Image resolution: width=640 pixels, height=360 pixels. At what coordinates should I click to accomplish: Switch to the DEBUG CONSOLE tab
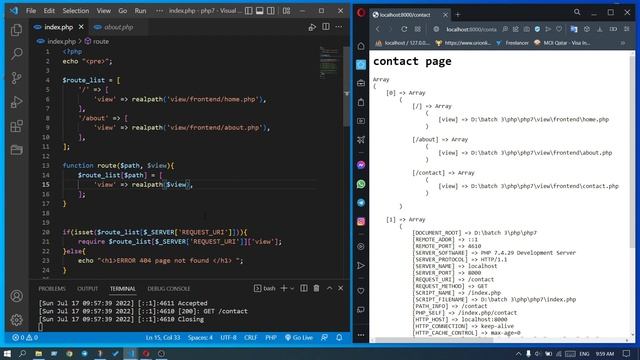point(169,289)
